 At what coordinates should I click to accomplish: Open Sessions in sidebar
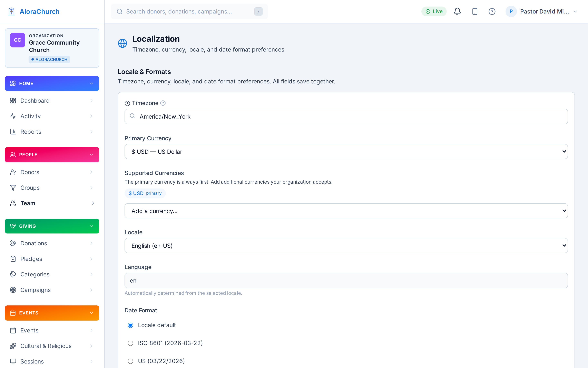52,361
